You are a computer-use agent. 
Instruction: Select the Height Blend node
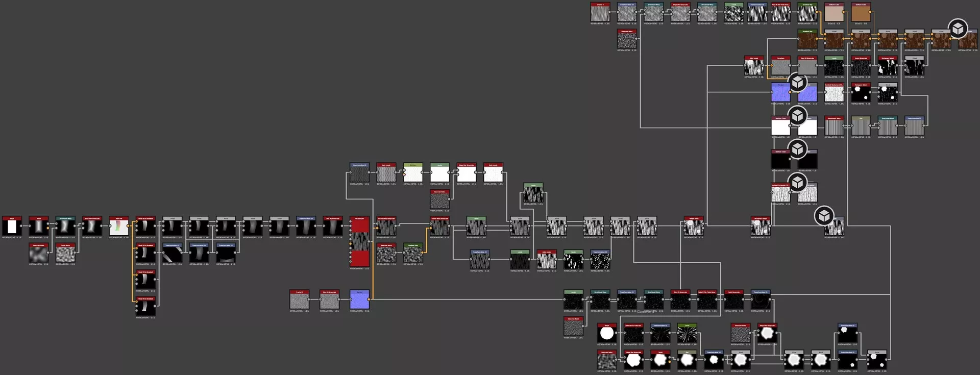(694, 227)
